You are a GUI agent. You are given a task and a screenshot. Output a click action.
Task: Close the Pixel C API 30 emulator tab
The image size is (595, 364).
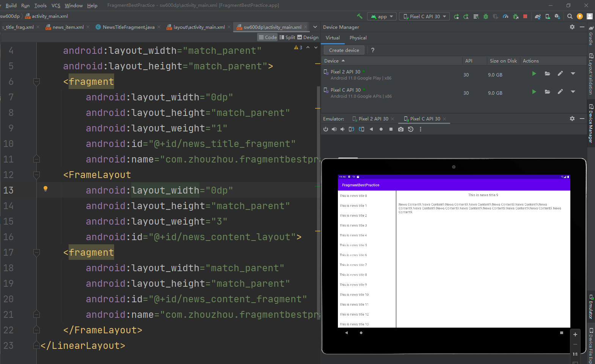coord(444,119)
